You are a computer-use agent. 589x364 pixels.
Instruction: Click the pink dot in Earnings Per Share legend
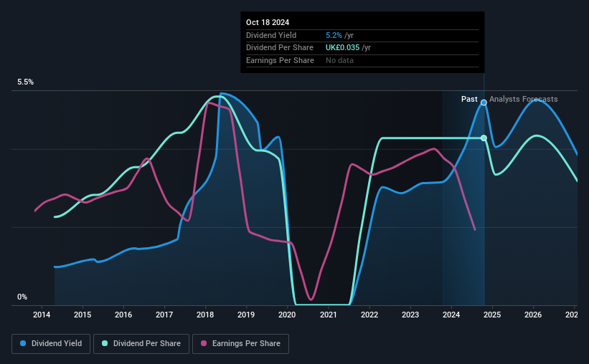tap(204, 343)
